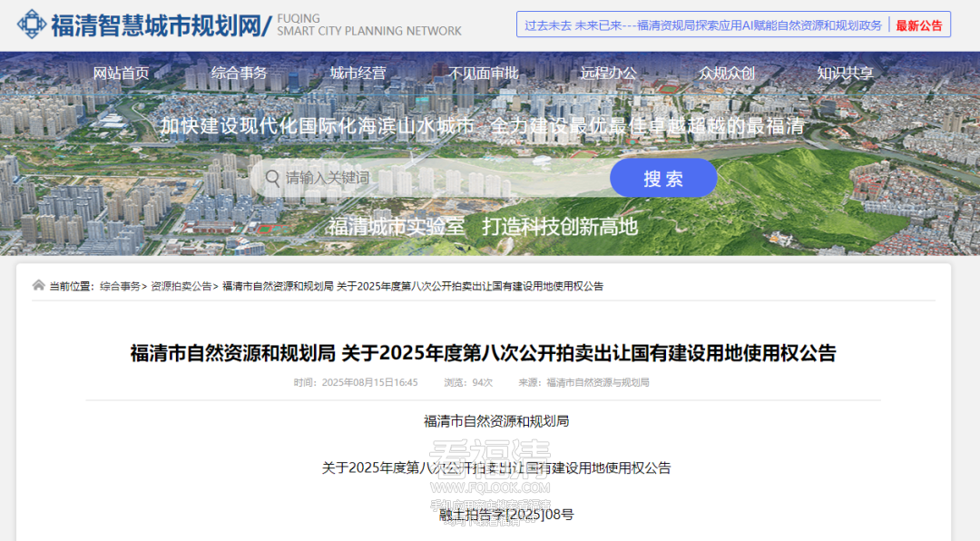This screenshot has width=980, height=541.
Task: Focus the 请输入关键词 search field
Action: (x=436, y=178)
